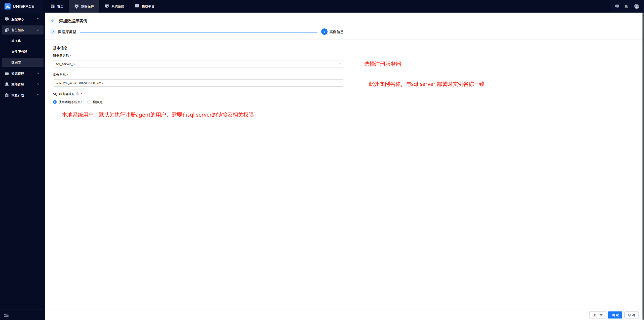
Task: Click the UNISPACE logo icon
Action: coord(8,6)
